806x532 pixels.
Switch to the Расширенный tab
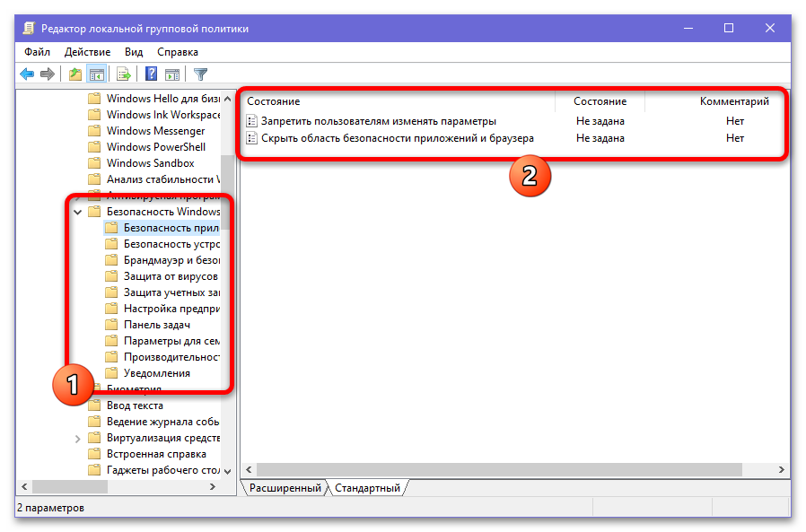click(x=285, y=488)
